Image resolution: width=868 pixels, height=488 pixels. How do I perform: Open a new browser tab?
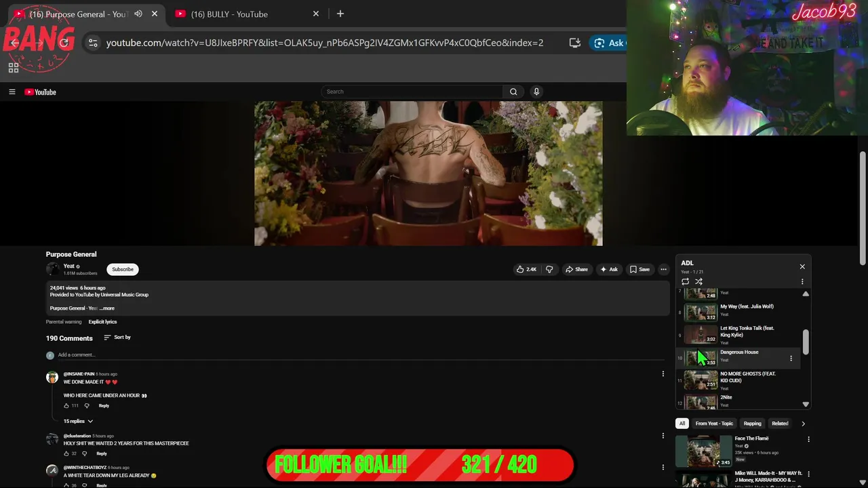[x=340, y=14]
